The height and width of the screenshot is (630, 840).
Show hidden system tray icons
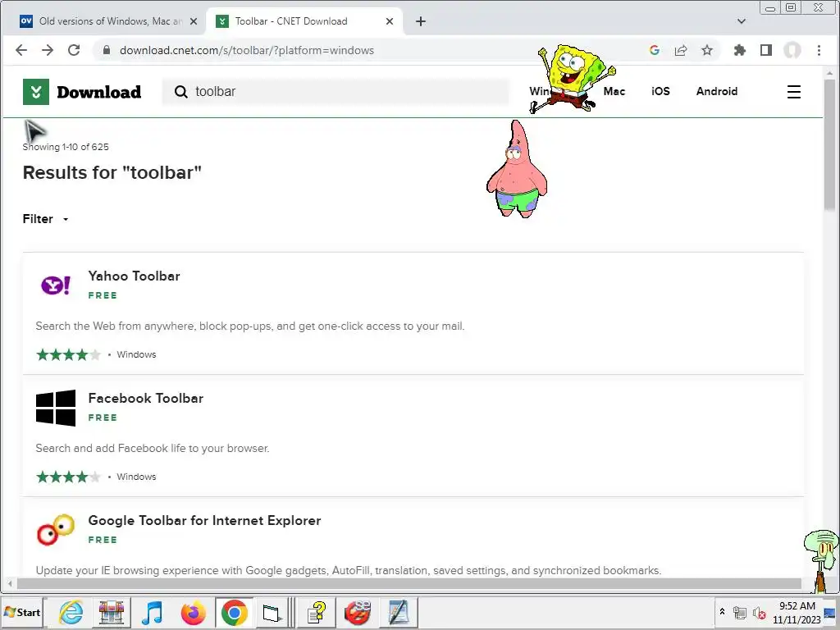coord(722,611)
